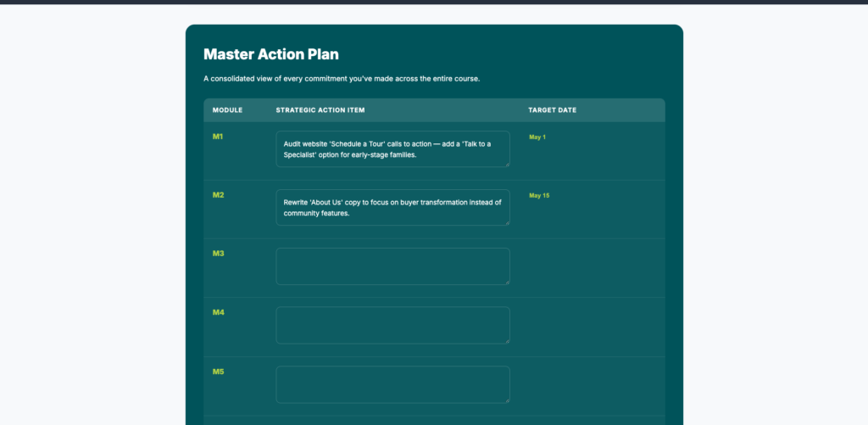Edit the M1 action item about 'Schedule a Tour'

pos(392,148)
